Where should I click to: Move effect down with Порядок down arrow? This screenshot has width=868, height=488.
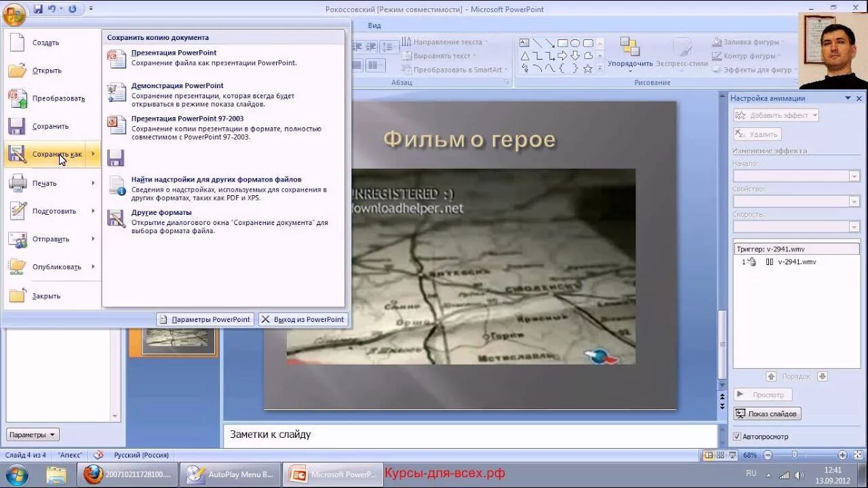coord(822,376)
